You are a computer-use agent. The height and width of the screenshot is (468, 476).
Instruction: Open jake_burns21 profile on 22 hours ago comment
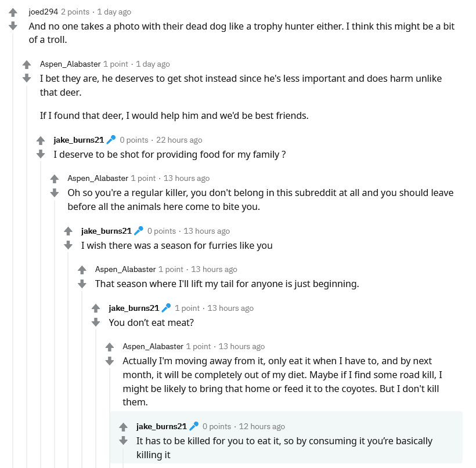78,140
